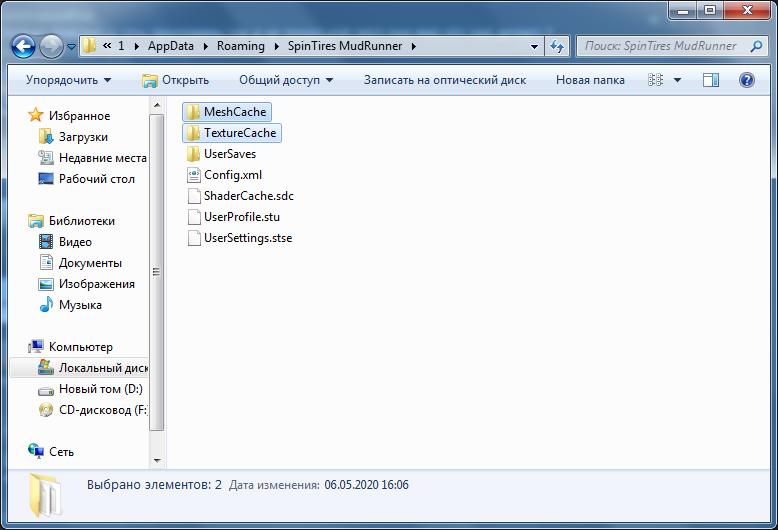The height and width of the screenshot is (530, 778).
Task: Click the Config.xml file icon
Action: click(x=194, y=175)
